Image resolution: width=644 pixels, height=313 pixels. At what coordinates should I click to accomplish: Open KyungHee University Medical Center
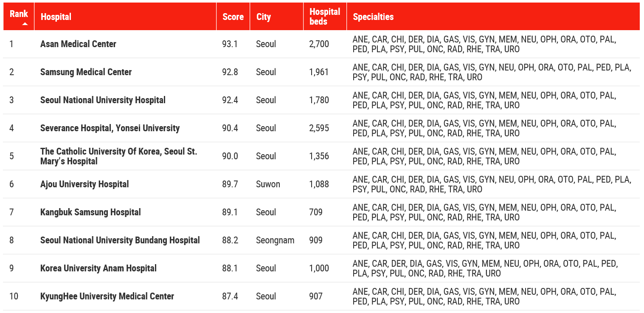pos(107,296)
